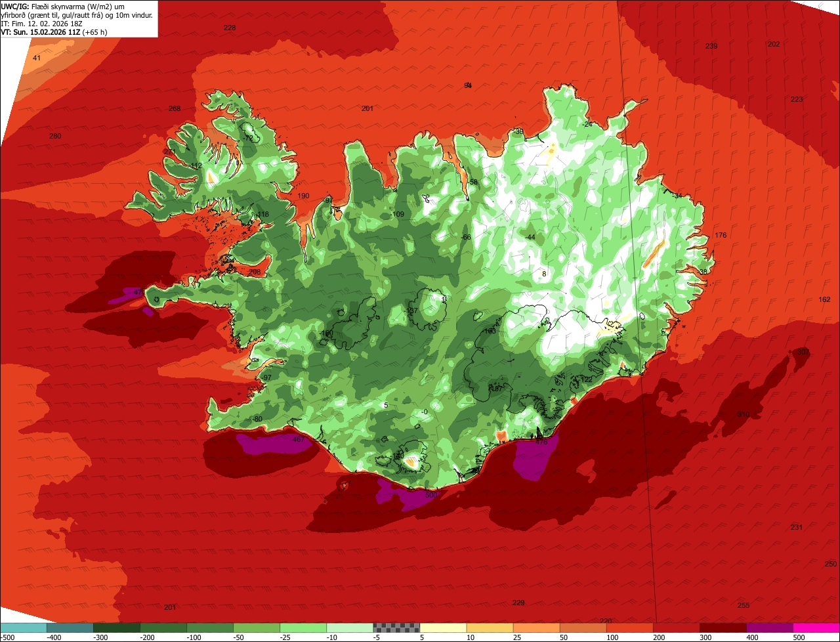840x642 pixels.
Task: Select the legend swatch between -100 and -50
Action: point(210,628)
